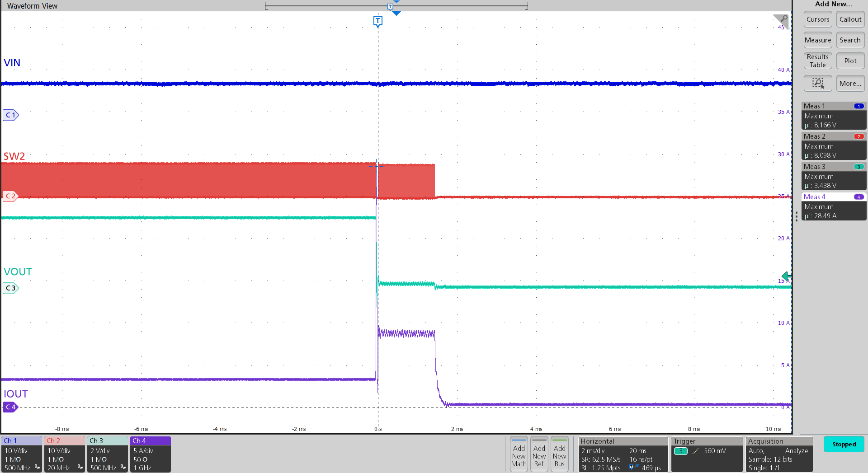Click the C1 channel handle

(x=10, y=115)
